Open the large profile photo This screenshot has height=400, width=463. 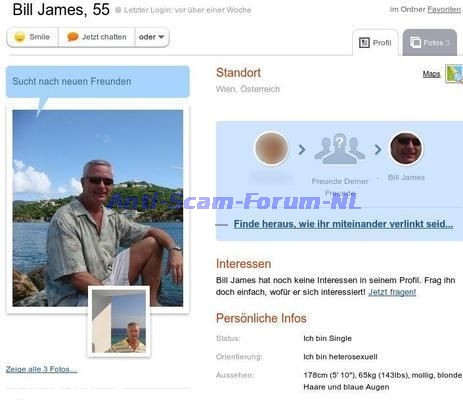98,208
